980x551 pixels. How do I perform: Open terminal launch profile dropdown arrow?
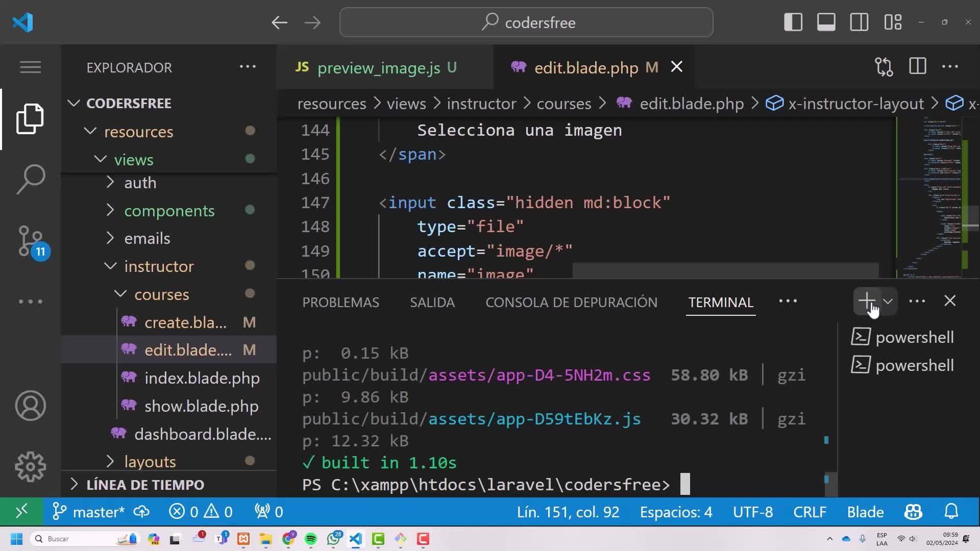pyautogui.click(x=888, y=301)
